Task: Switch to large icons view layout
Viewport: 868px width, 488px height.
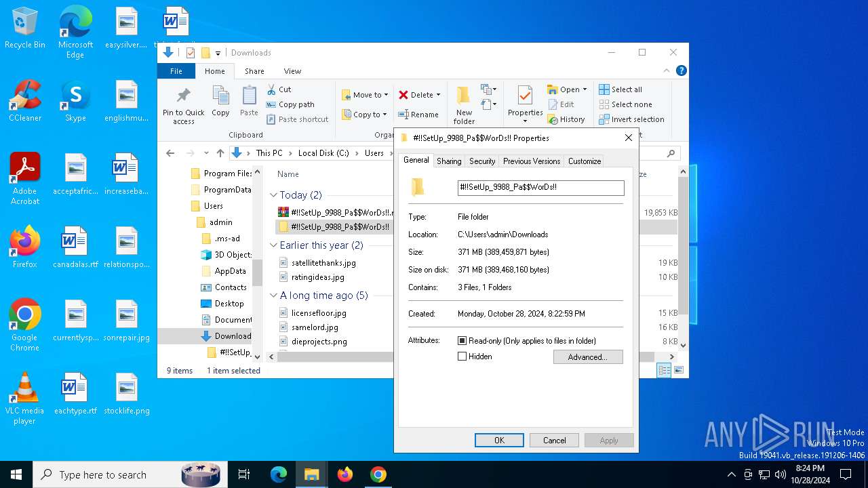Action: click(x=678, y=370)
